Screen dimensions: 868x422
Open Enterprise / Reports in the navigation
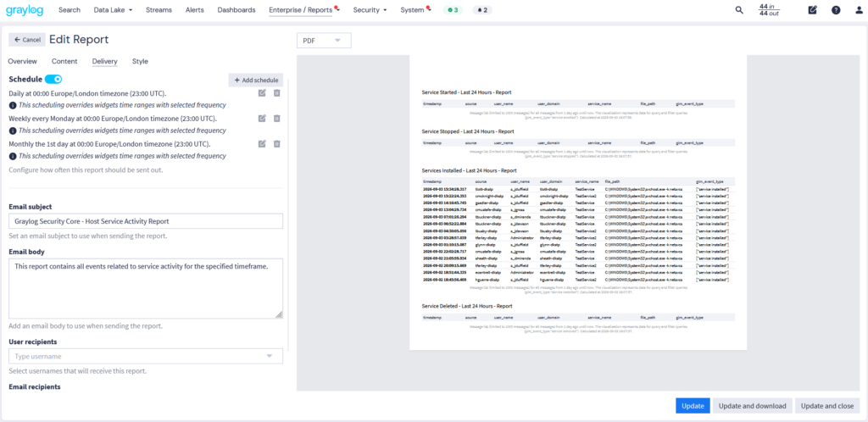[x=303, y=10]
